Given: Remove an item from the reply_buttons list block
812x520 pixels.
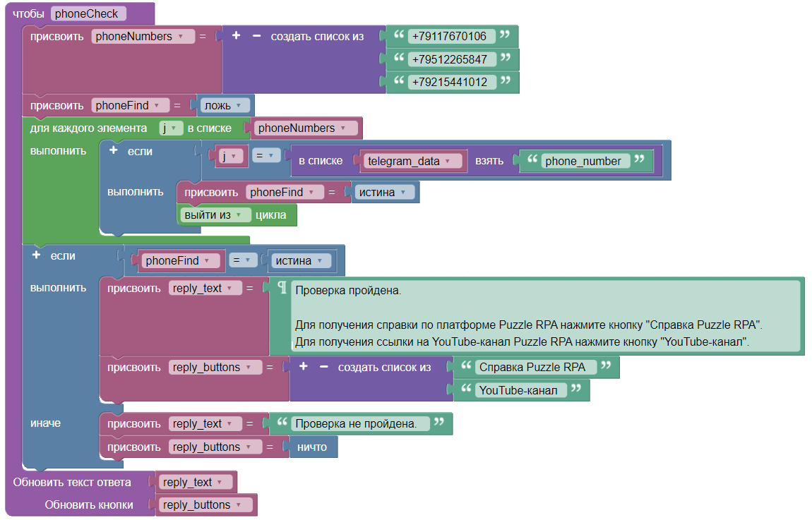Looking at the screenshot, I should 323,366.
